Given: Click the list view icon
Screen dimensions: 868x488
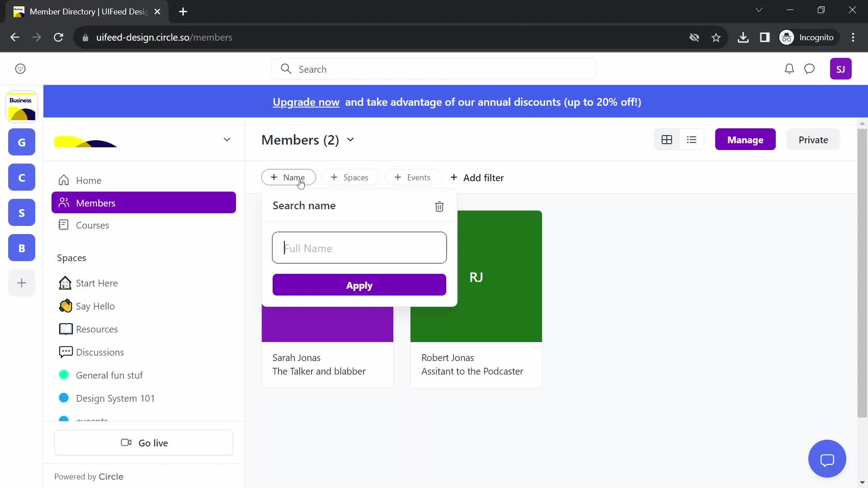Looking at the screenshot, I should (692, 139).
